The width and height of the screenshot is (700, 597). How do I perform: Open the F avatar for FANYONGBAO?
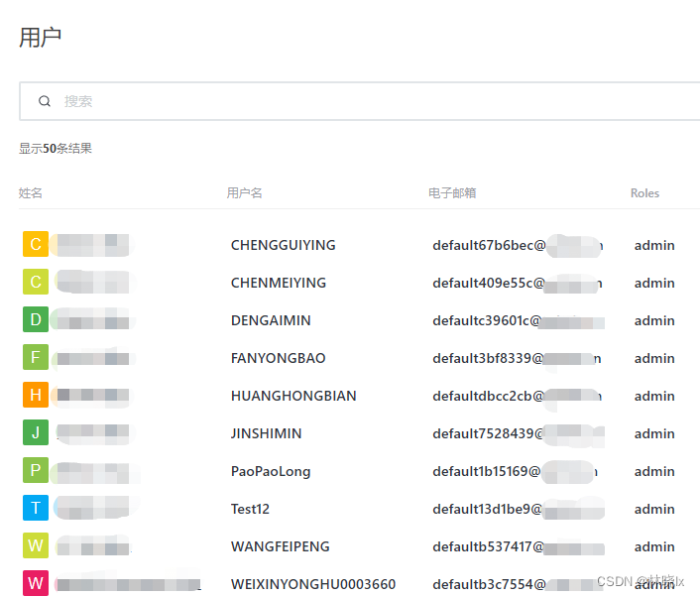(36, 358)
